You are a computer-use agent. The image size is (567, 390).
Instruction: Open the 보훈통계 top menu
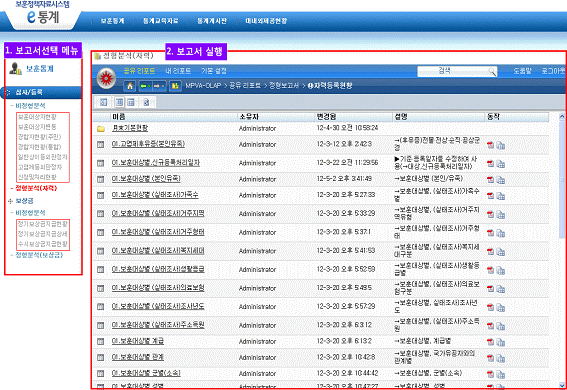click(112, 21)
